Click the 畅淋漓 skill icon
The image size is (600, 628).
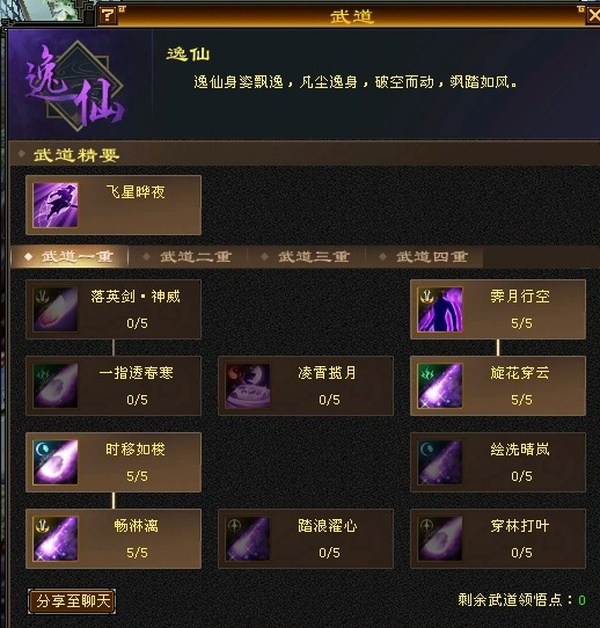[x=55, y=539]
